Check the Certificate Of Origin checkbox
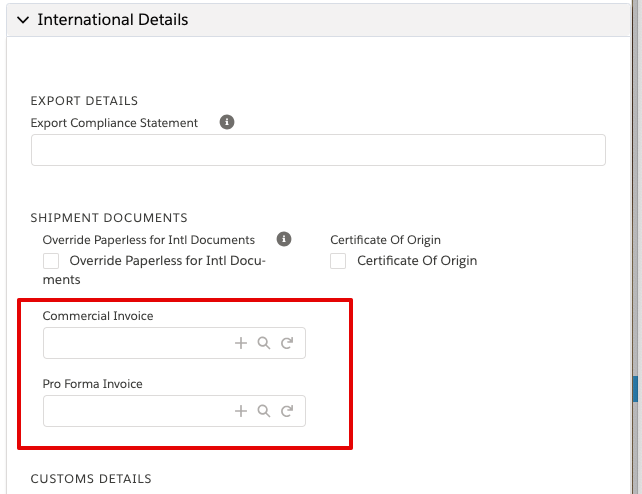Viewport: 642px width, 494px height. point(338,261)
